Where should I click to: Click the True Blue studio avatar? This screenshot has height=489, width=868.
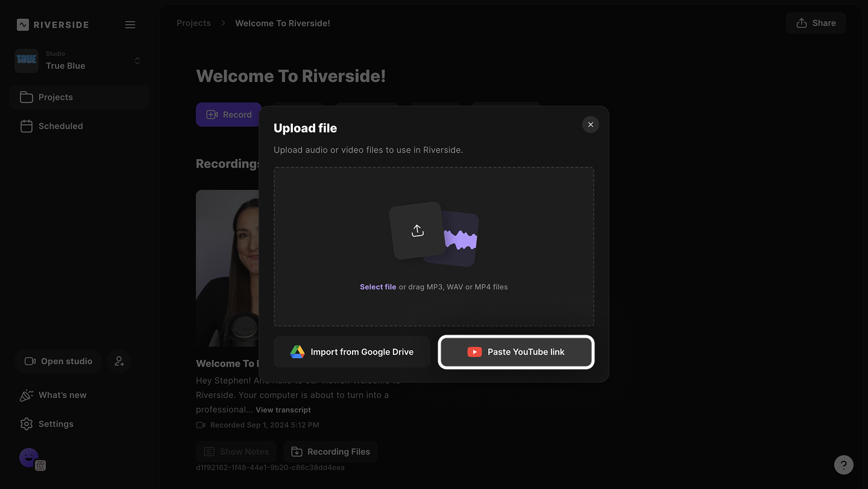(27, 61)
